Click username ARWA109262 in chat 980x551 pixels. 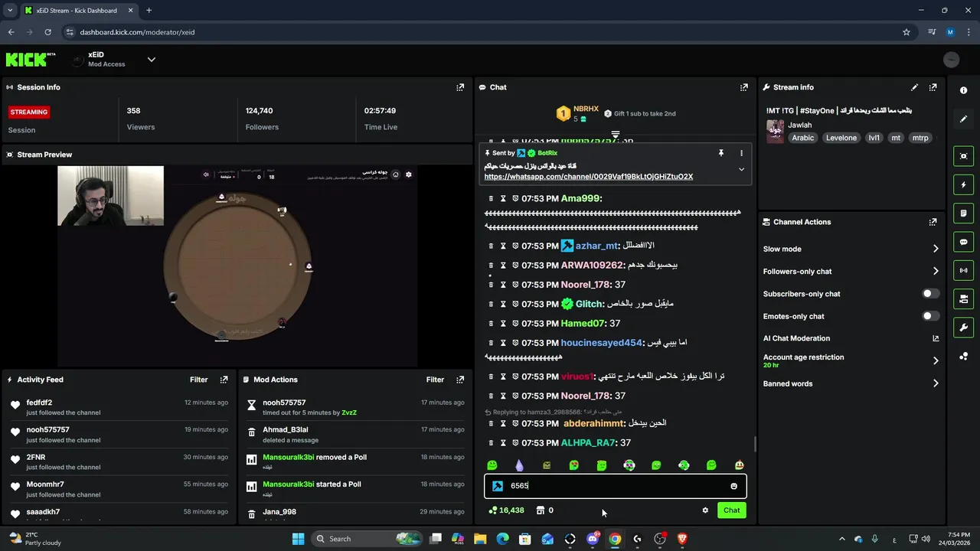592,265
